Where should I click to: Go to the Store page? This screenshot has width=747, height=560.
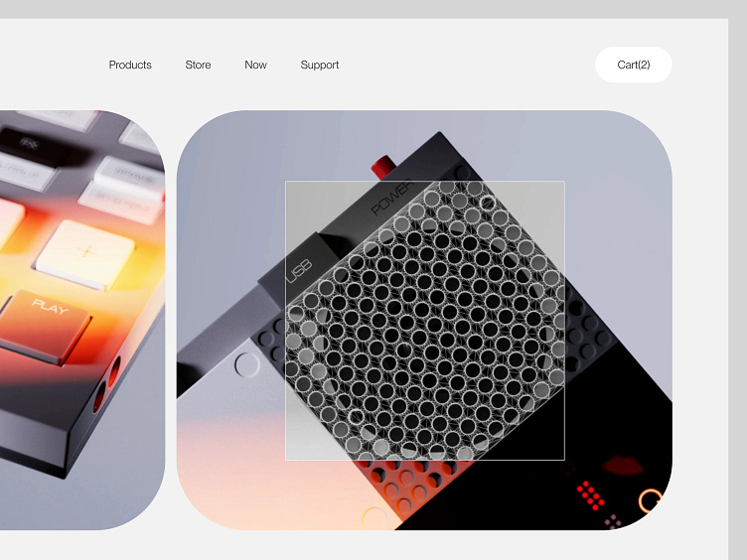click(199, 65)
